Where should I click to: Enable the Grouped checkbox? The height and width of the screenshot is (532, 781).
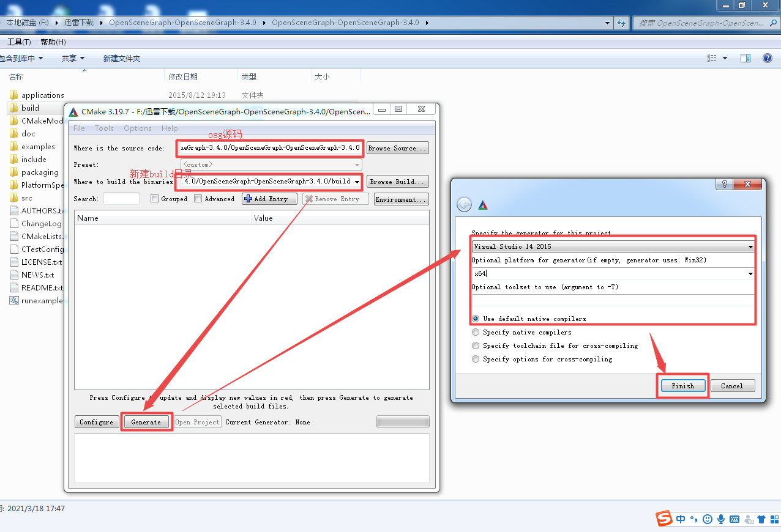coord(155,199)
